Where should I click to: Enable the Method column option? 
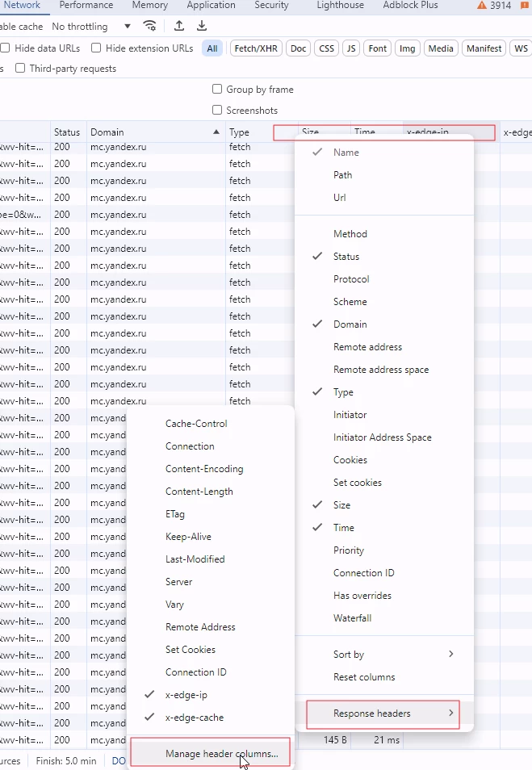point(384,234)
